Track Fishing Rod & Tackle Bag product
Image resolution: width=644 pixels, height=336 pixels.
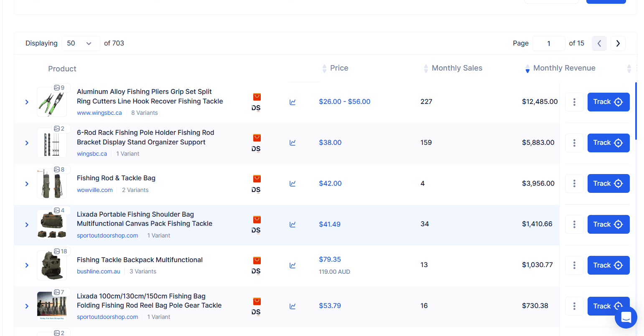[608, 184]
